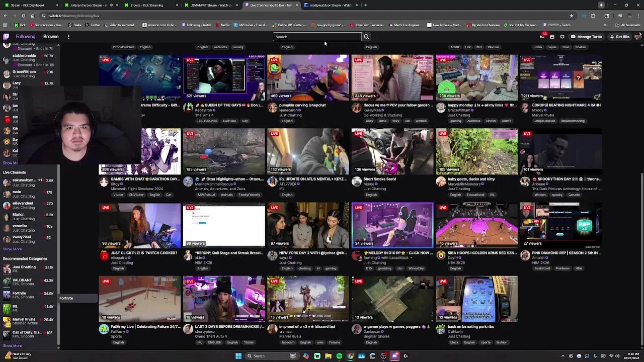Click the ASMR tag at the top

point(455,47)
